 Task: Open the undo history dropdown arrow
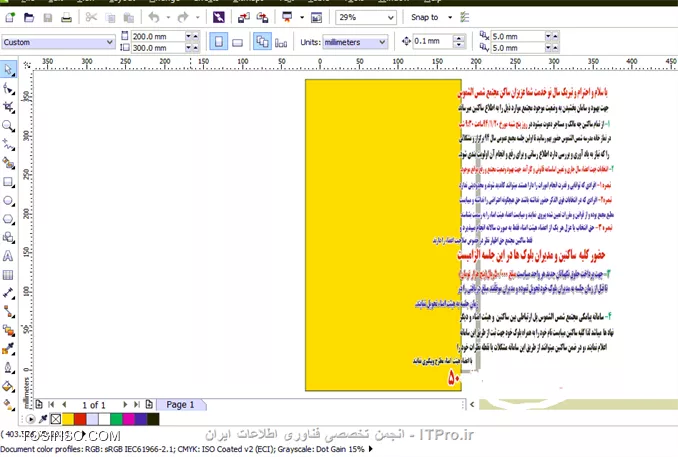(x=168, y=17)
